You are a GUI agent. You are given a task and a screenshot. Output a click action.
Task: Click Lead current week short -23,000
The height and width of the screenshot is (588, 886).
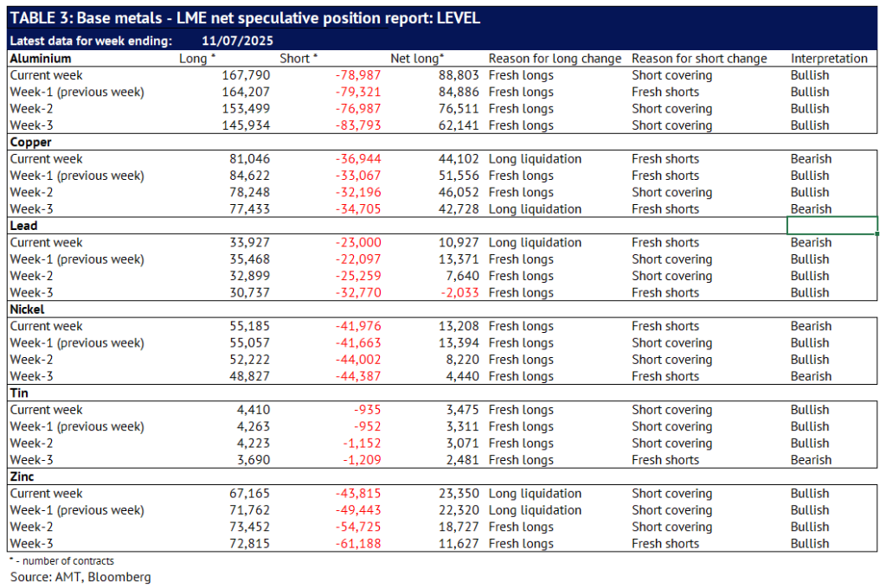coord(358,242)
